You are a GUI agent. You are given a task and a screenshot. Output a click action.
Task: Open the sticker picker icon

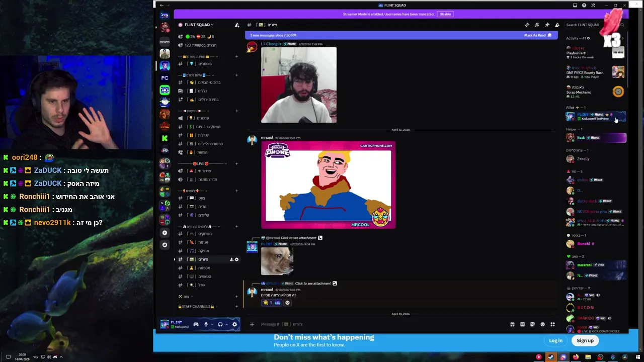click(x=532, y=324)
